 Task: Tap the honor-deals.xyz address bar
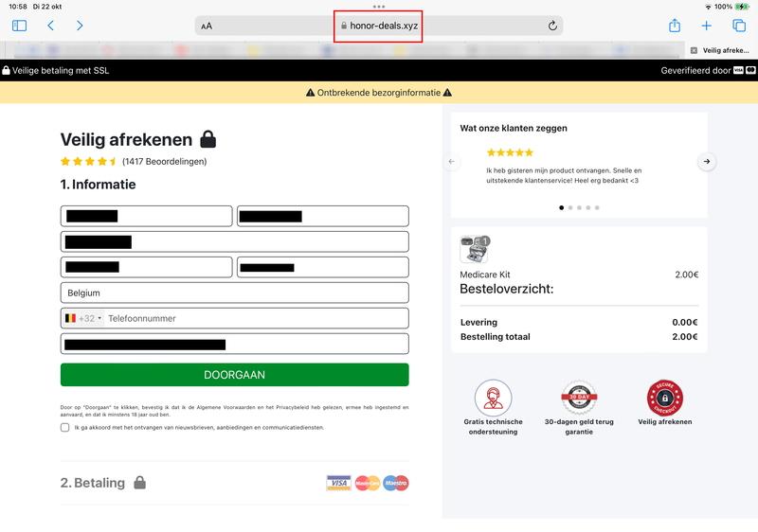[x=378, y=26]
